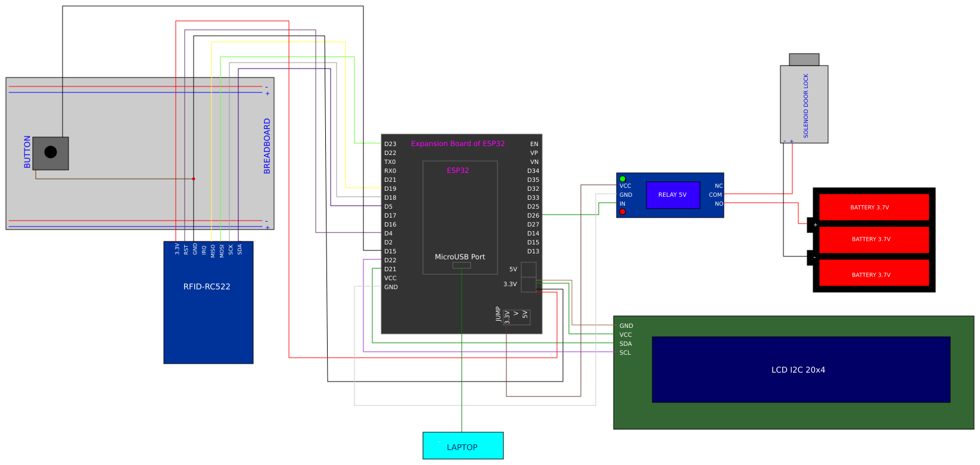Select the red junction dot on the breadboard
This screenshot has height=465, width=980.
[x=194, y=179]
